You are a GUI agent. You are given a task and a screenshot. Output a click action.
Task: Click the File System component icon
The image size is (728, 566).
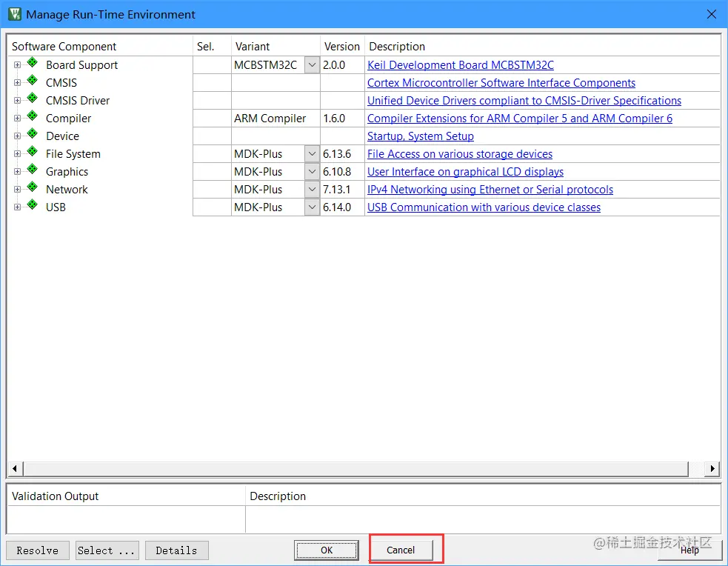(33, 151)
